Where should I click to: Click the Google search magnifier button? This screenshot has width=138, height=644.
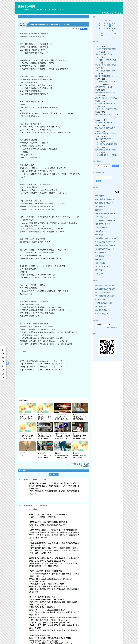115,166
